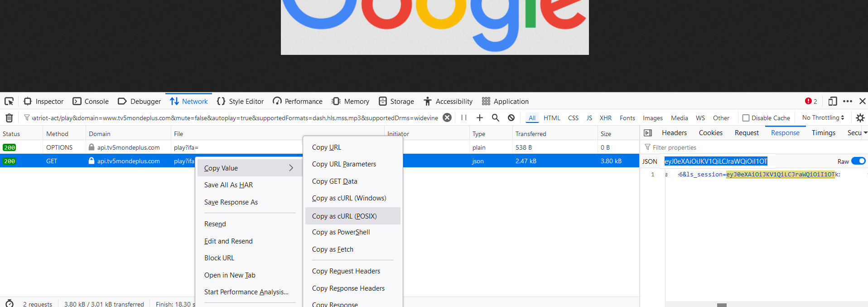The width and height of the screenshot is (868, 307).
Task: Switch to the Console panel
Action: click(91, 101)
